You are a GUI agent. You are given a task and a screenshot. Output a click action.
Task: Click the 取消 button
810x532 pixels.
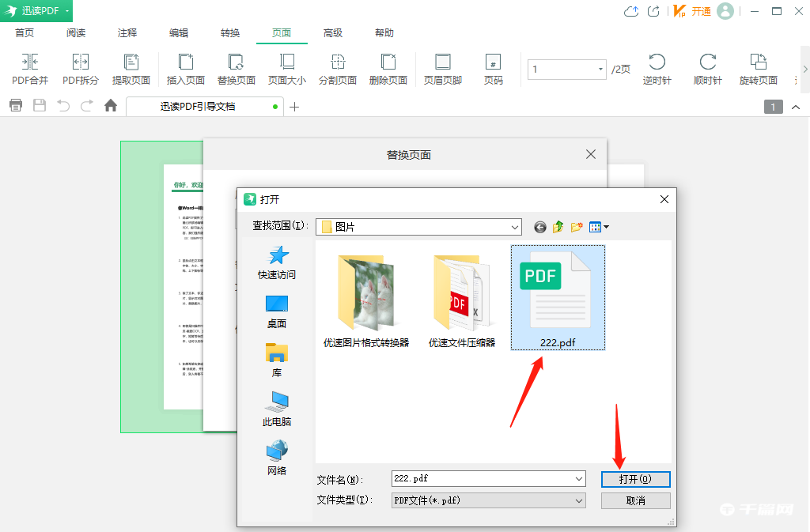click(x=635, y=500)
